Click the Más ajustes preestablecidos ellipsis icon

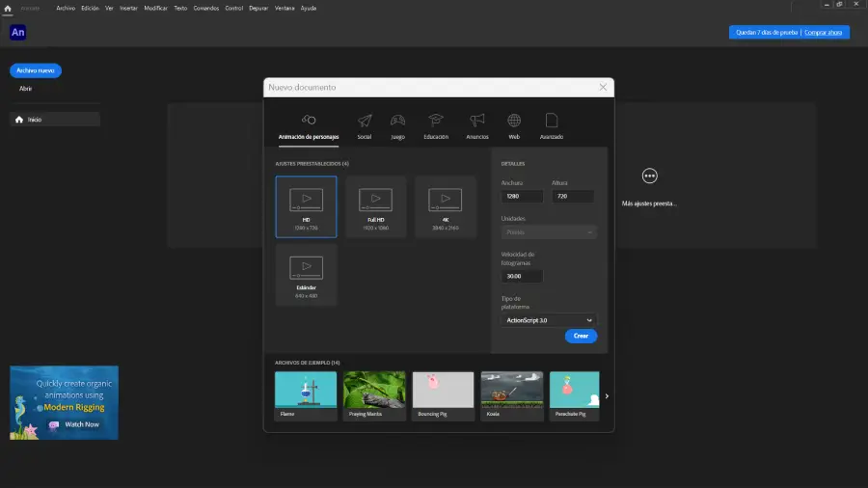pos(649,176)
